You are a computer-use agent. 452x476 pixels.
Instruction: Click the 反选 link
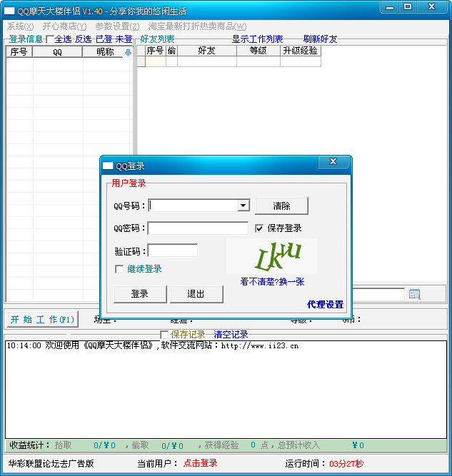(x=84, y=39)
